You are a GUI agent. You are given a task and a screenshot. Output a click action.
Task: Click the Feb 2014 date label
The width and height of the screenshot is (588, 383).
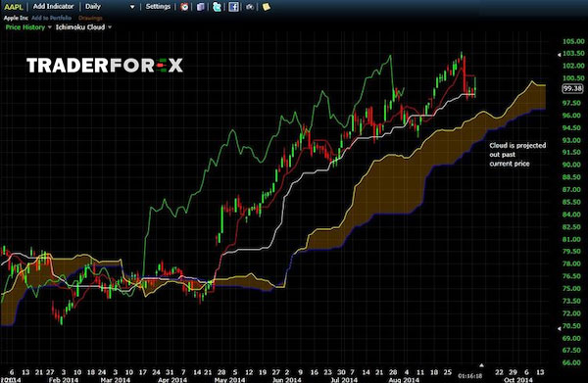(64, 380)
